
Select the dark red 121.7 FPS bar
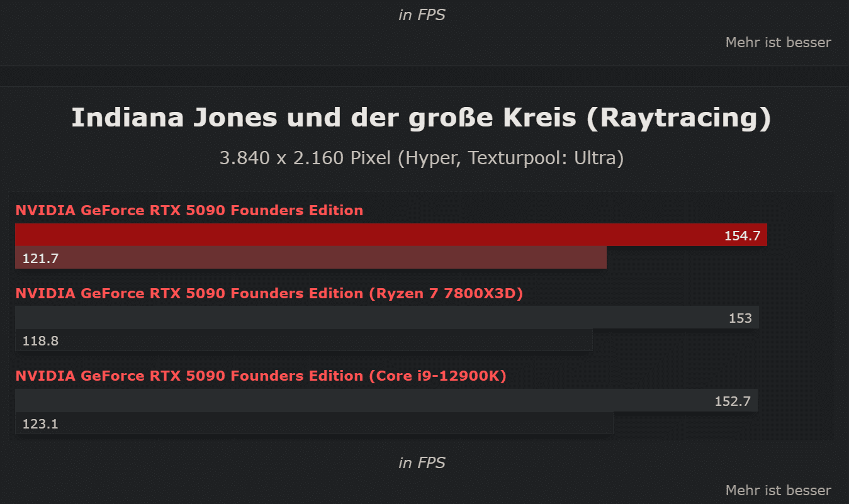click(311, 258)
